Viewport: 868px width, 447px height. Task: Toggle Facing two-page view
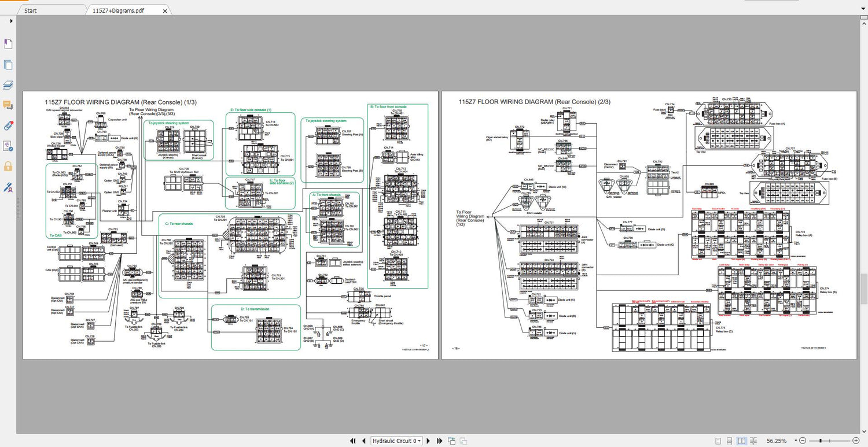point(742,441)
